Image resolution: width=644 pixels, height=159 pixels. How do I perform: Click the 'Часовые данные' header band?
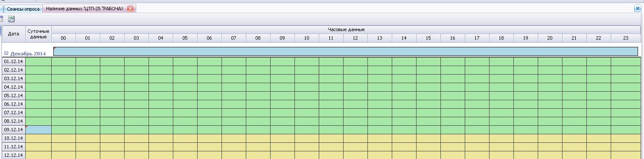pyautogui.click(x=346, y=29)
